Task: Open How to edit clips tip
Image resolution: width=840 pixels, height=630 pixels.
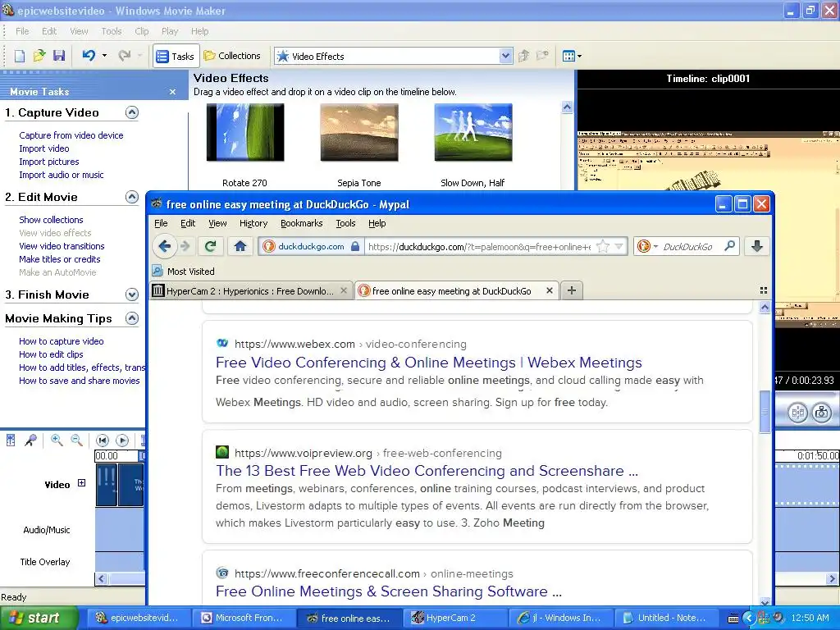Action: tap(51, 354)
